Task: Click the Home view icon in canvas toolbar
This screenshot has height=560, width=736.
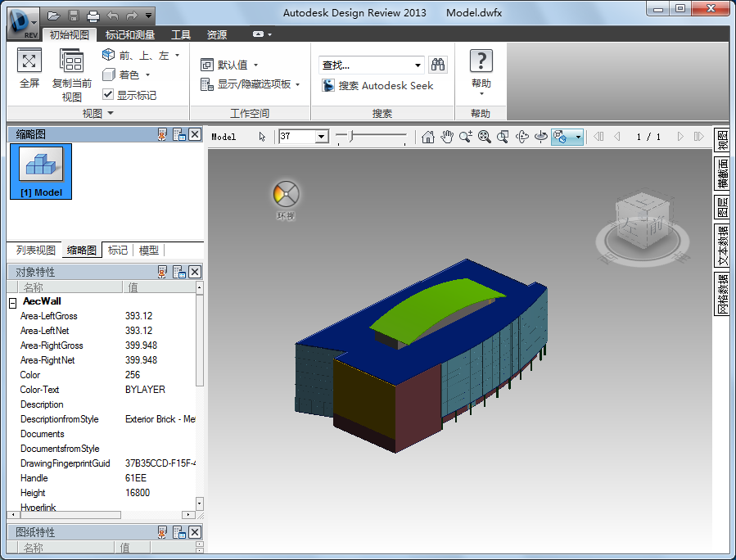Action: pos(427,137)
